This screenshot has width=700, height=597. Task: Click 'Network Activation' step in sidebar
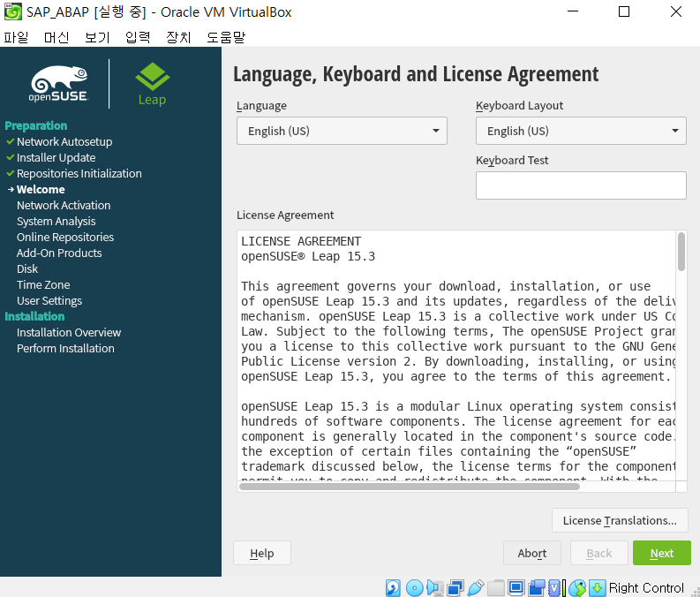point(64,205)
